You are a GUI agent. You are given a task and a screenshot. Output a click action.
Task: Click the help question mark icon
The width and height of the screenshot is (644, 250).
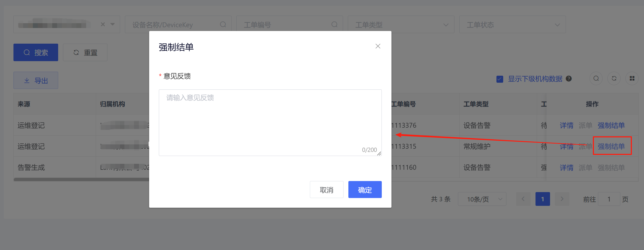point(569,79)
